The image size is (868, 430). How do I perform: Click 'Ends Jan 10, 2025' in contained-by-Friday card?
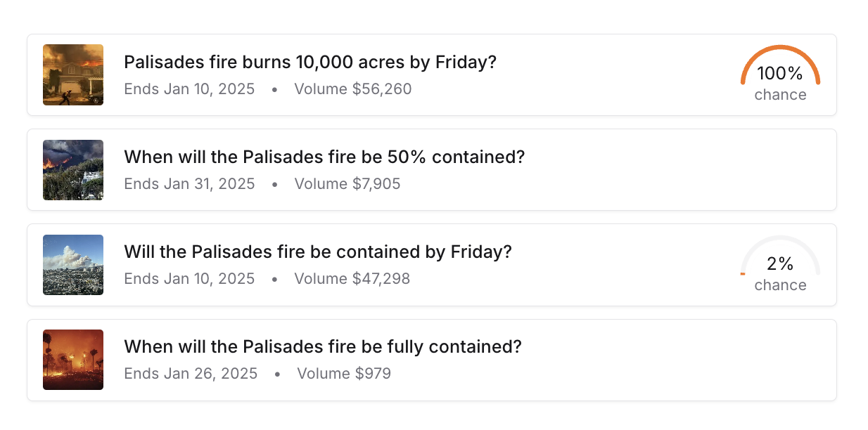tap(189, 279)
